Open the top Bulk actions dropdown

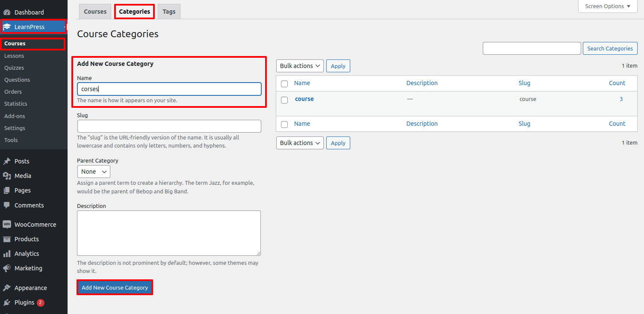click(300, 66)
